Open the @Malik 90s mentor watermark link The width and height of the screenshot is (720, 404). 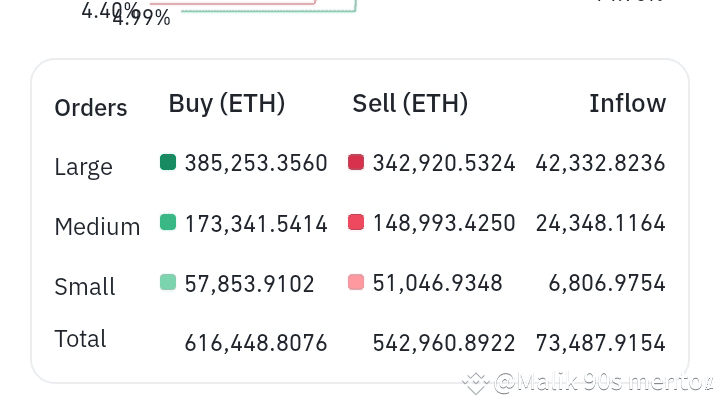pyautogui.click(x=603, y=382)
